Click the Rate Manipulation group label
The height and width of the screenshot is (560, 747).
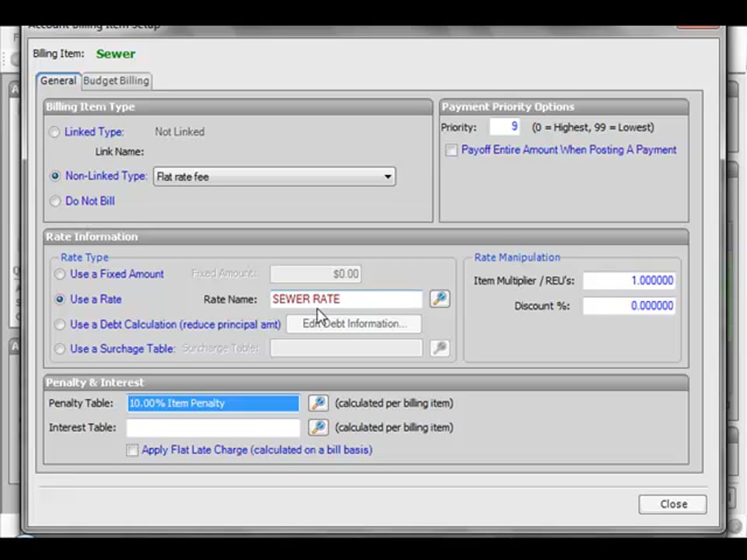point(517,257)
